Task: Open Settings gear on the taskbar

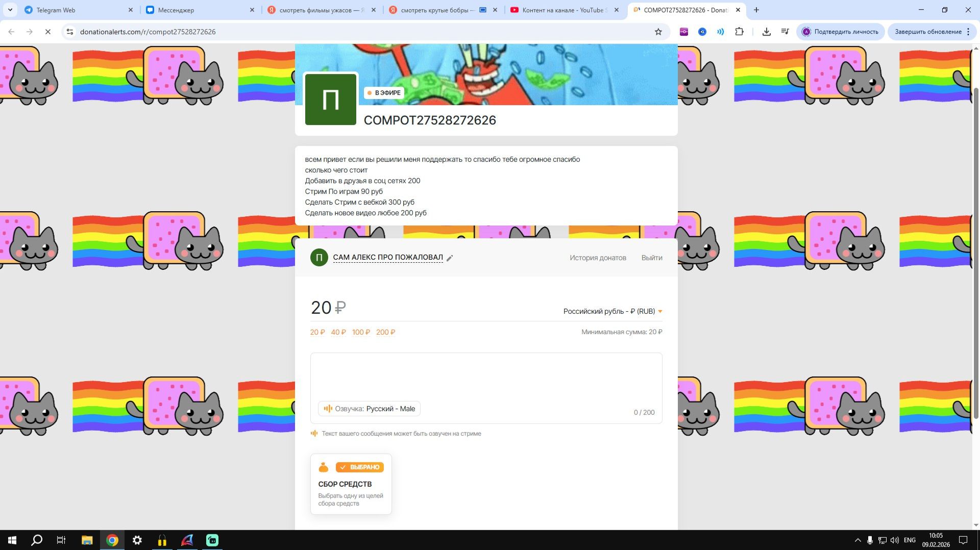Action: (137, 540)
